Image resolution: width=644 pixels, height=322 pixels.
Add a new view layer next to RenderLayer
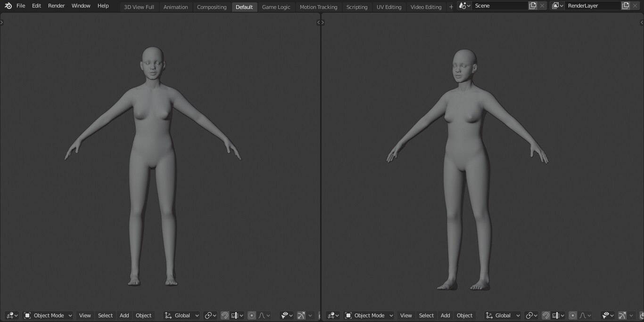pyautogui.click(x=626, y=6)
